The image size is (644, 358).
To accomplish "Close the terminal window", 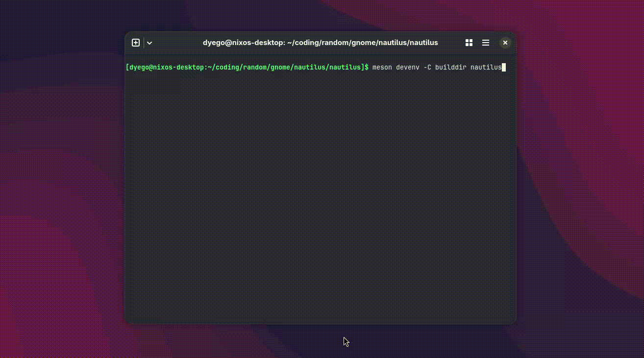I will [505, 43].
